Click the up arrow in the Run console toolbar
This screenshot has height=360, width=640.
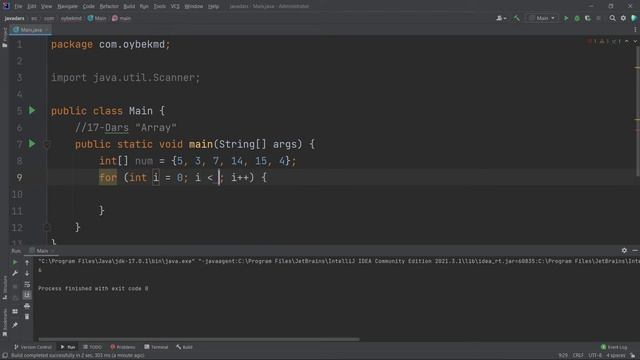(x=27, y=262)
